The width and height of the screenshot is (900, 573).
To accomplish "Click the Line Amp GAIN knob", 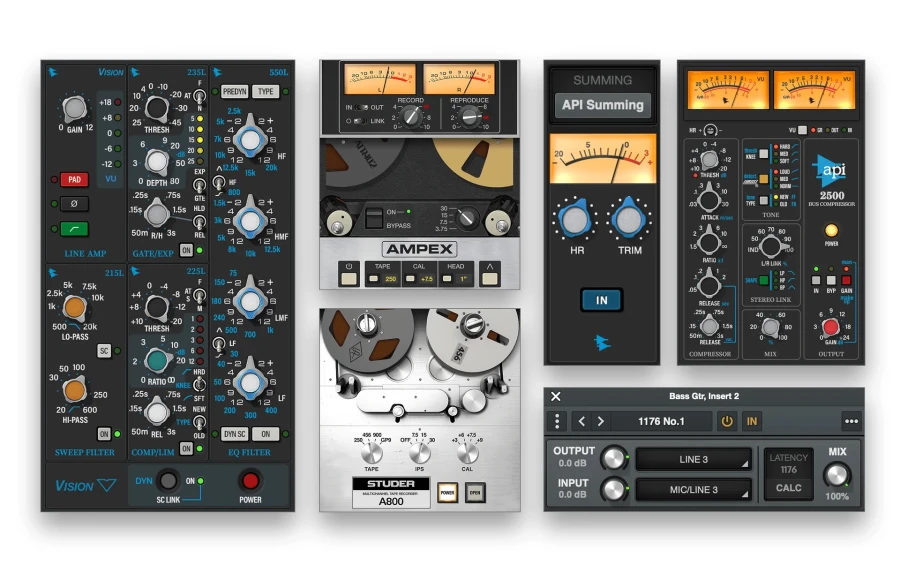I will (x=75, y=108).
